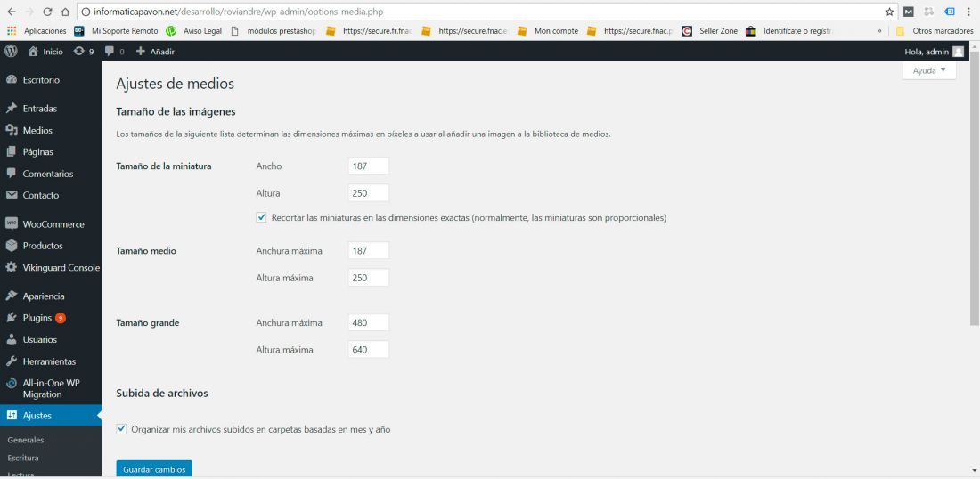Click the browser home icon
Viewport: 980px width, 479px height.
click(65, 12)
